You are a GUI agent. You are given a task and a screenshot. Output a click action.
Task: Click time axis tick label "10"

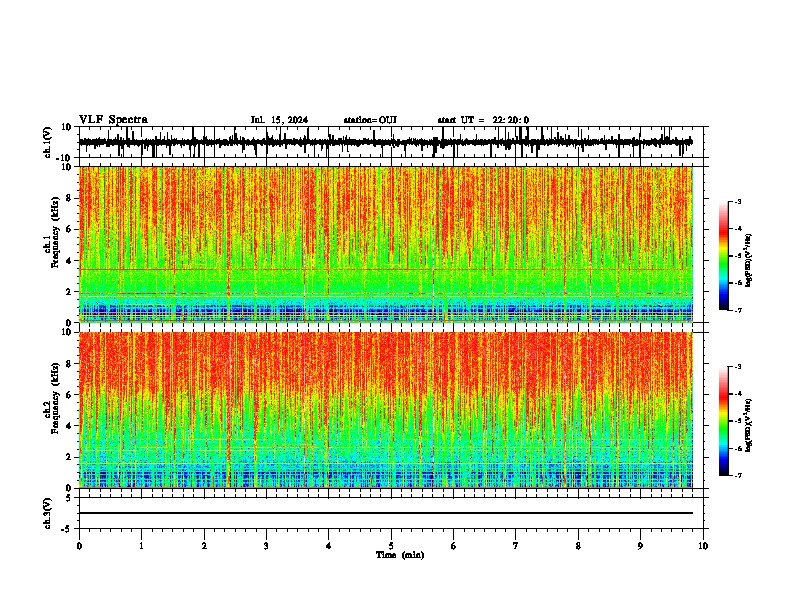coord(703,546)
